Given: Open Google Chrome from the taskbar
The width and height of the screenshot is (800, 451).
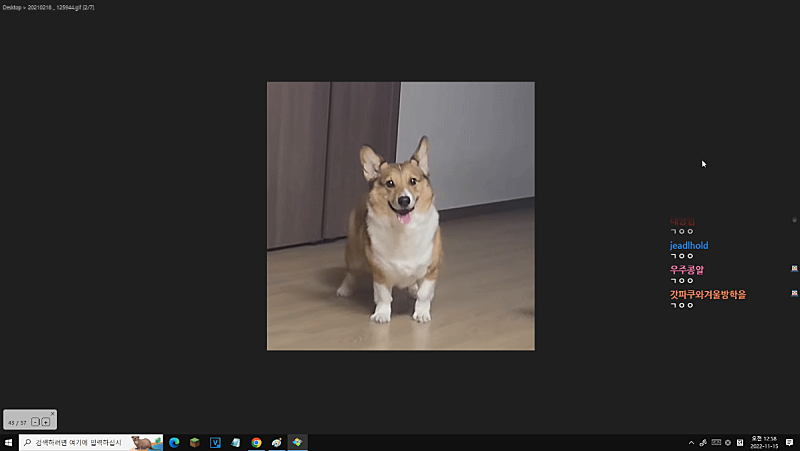Looking at the screenshot, I should 256,442.
